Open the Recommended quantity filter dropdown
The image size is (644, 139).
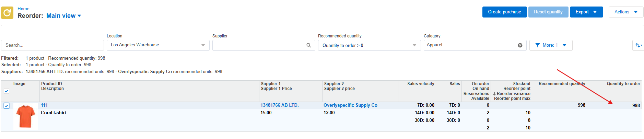tap(370, 45)
